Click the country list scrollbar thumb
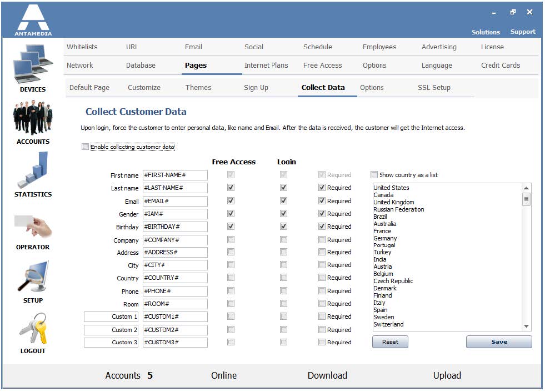The image size is (545, 392). click(x=526, y=199)
